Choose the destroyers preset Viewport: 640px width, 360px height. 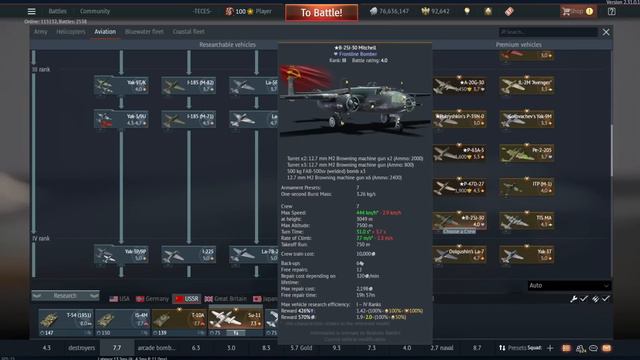click(82, 348)
